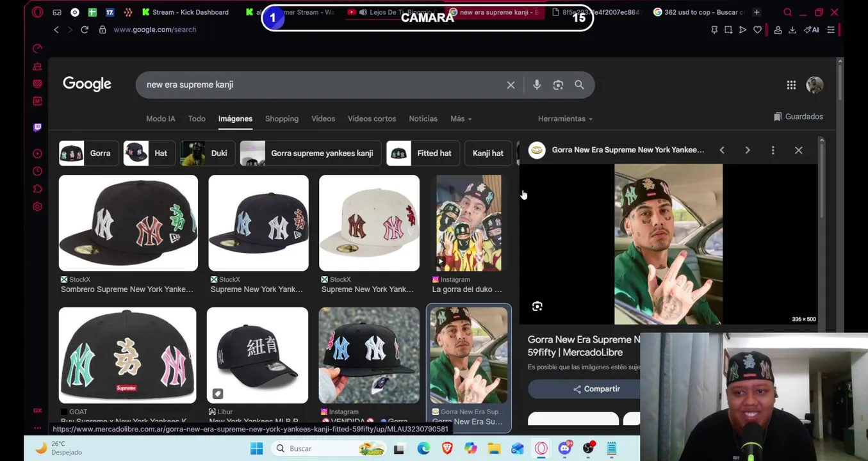Open the cream-colored StockX cap thumbnail
The width and height of the screenshot is (868, 461).
point(369,223)
